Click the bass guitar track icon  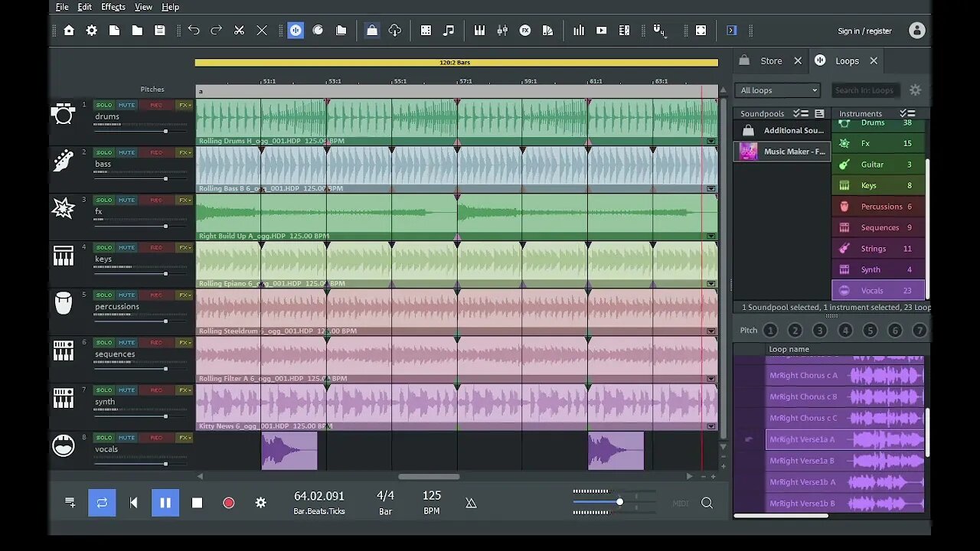[x=63, y=161]
